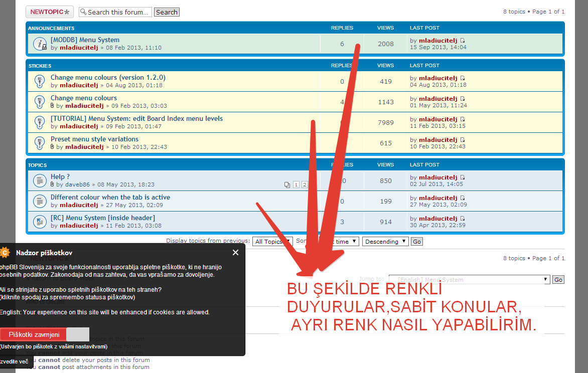Open daveb86 author profile link
This screenshot has width=588, height=373.
point(78,184)
